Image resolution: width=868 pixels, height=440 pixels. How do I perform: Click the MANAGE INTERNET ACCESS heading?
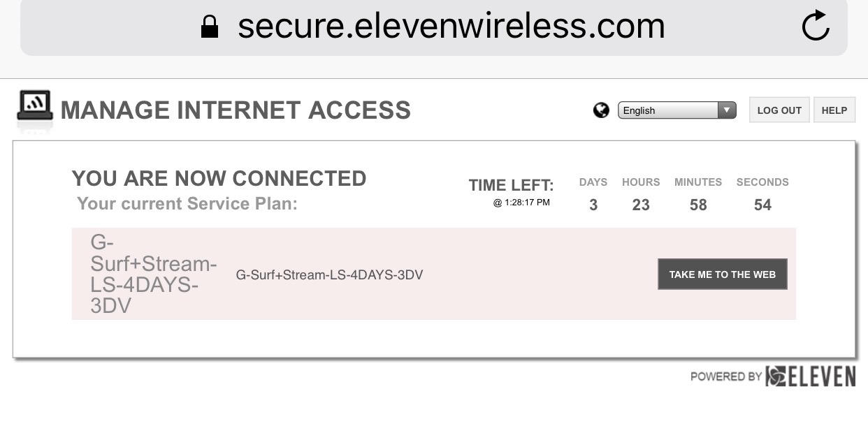[x=236, y=110]
